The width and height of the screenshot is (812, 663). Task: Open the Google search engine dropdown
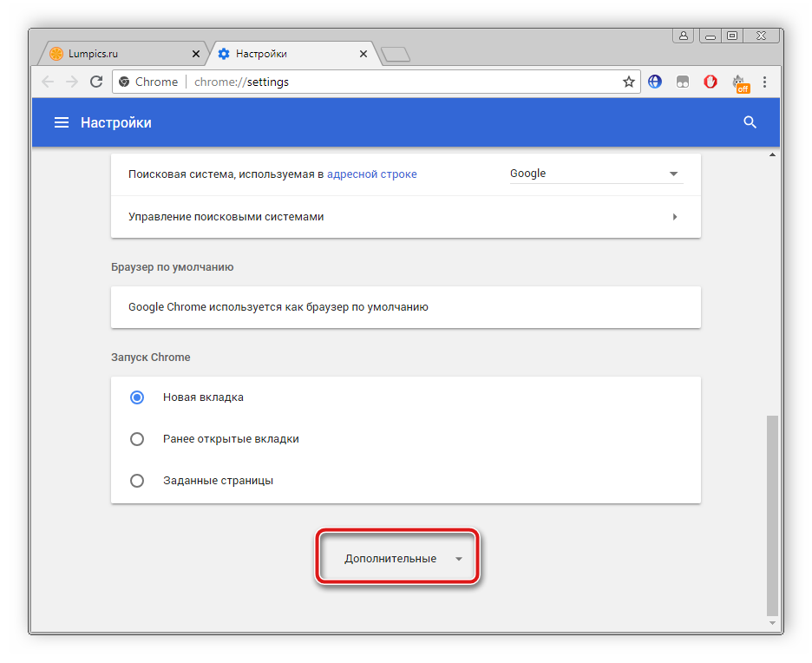click(595, 174)
